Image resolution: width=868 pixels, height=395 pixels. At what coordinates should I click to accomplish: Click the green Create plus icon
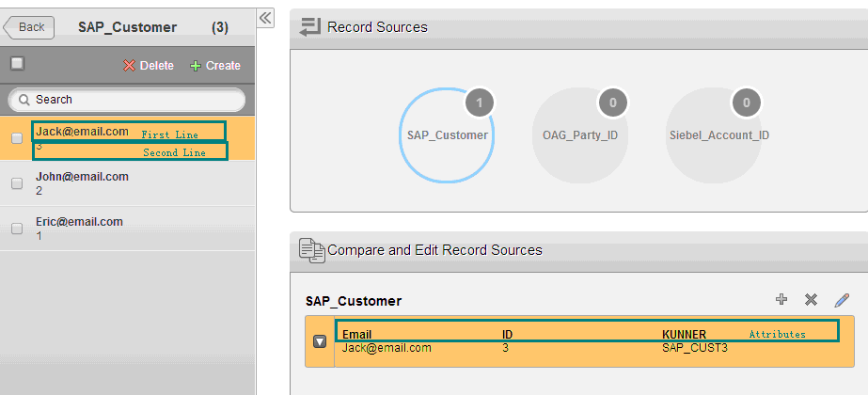tap(196, 66)
